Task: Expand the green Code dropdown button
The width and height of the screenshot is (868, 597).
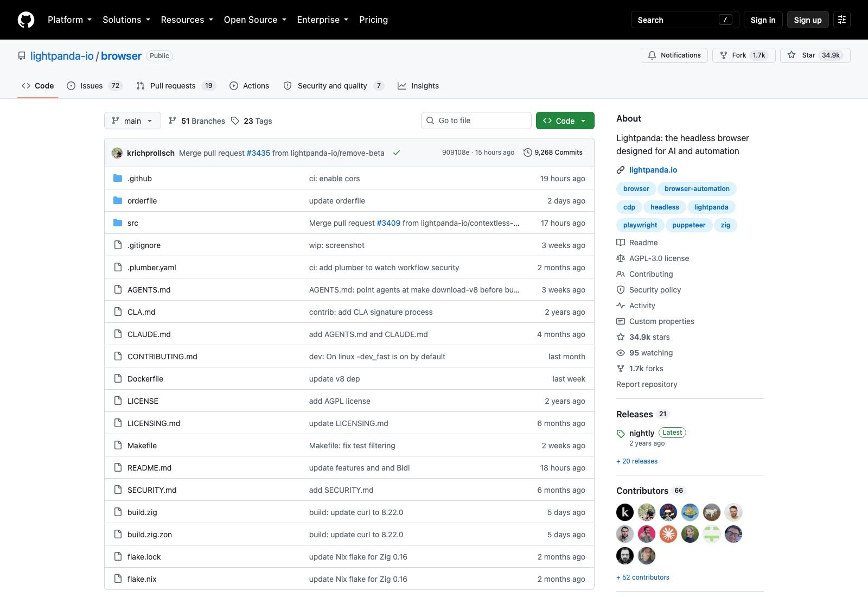Action: [565, 120]
